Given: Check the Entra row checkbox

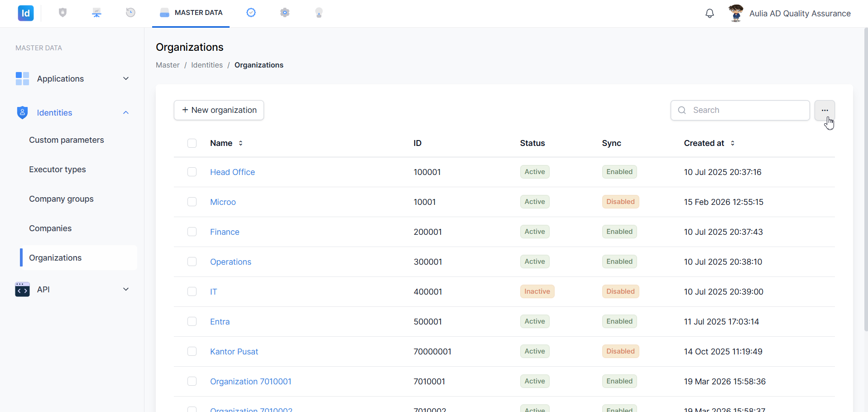Looking at the screenshot, I should click(192, 321).
